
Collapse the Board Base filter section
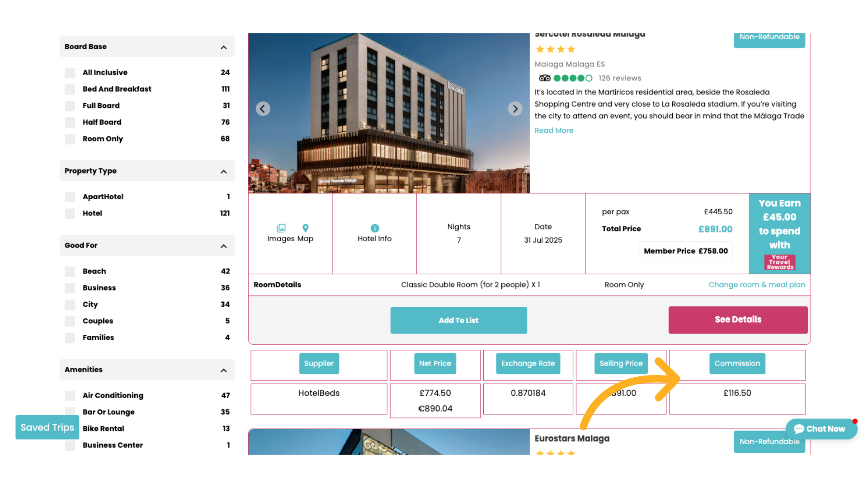(x=224, y=47)
